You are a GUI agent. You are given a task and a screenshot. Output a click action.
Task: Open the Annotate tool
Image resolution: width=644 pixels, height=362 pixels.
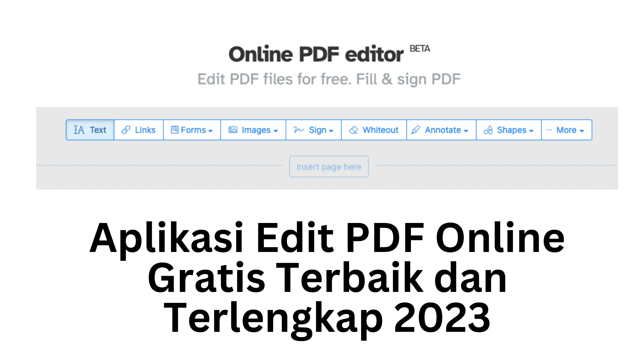(x=440, y=130)
